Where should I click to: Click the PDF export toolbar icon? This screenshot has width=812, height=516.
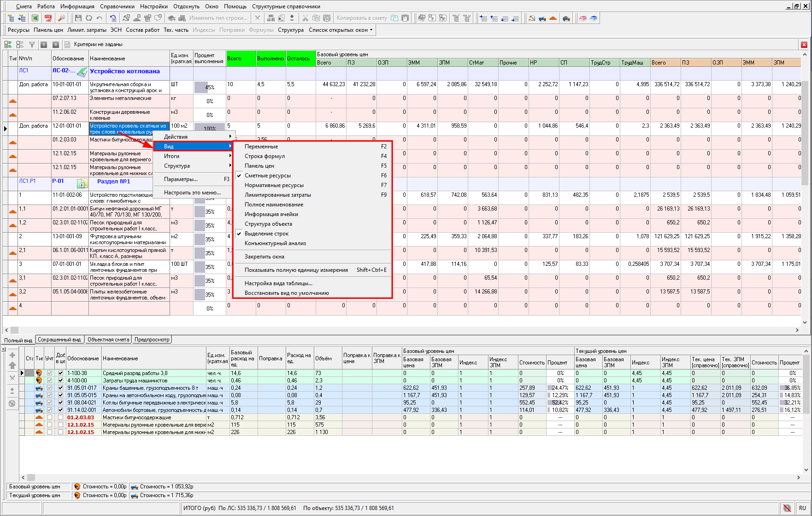click(x=48, y=18)
